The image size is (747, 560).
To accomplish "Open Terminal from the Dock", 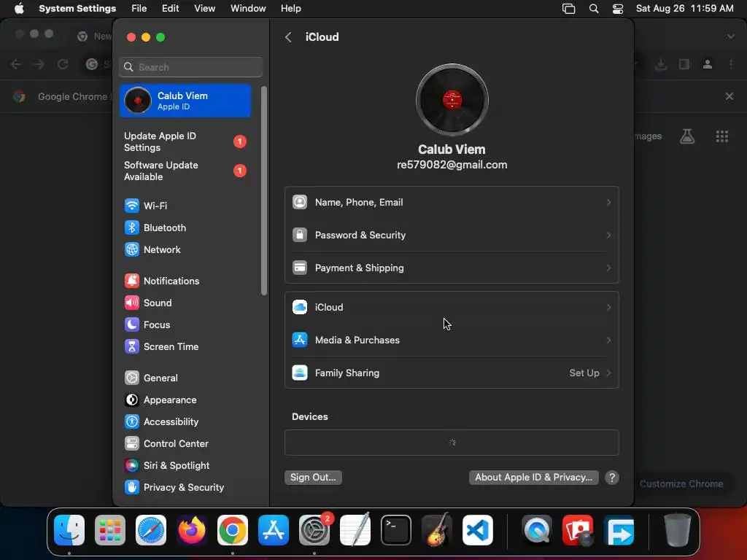I will pyautogui.click(x=396, y=530).
